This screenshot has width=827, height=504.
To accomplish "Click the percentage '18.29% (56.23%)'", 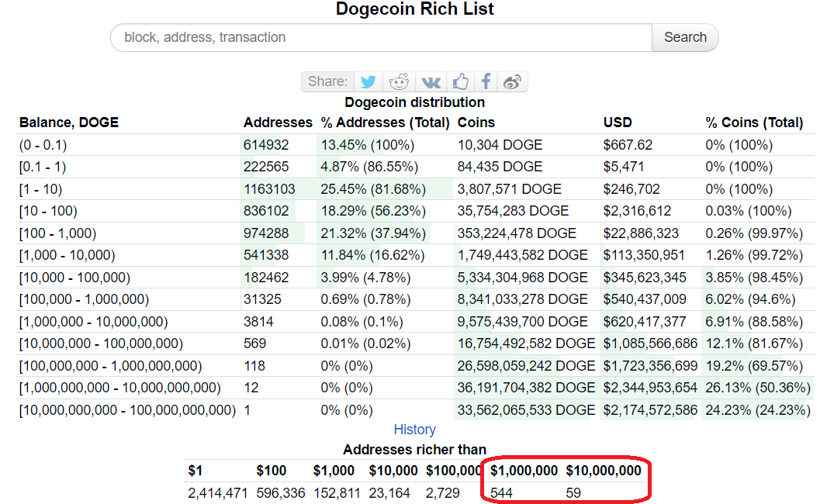I will (x=373, y=211).
